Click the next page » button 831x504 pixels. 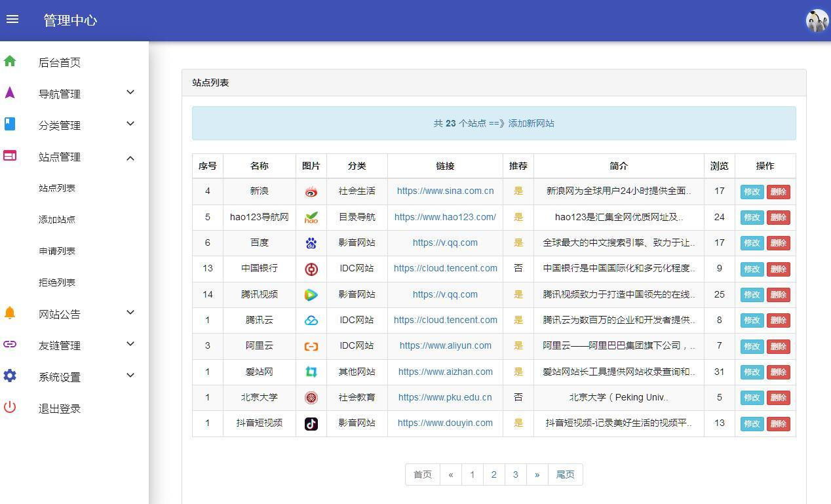click(537, 475)
